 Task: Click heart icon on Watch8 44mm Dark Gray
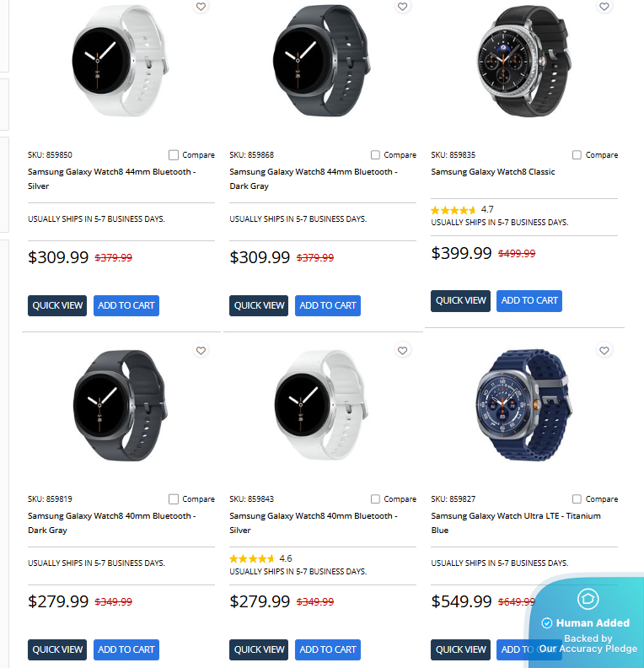pyautogui.click(x=402, y=7)
